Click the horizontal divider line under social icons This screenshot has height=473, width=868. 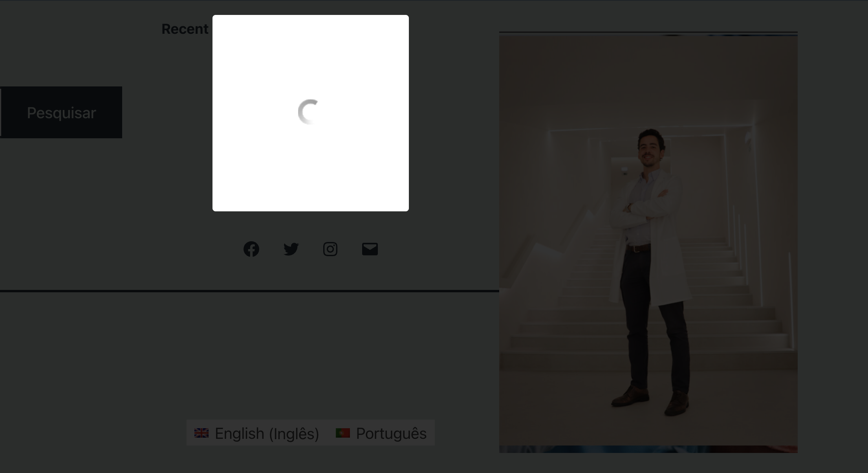[x=249, y=291]
